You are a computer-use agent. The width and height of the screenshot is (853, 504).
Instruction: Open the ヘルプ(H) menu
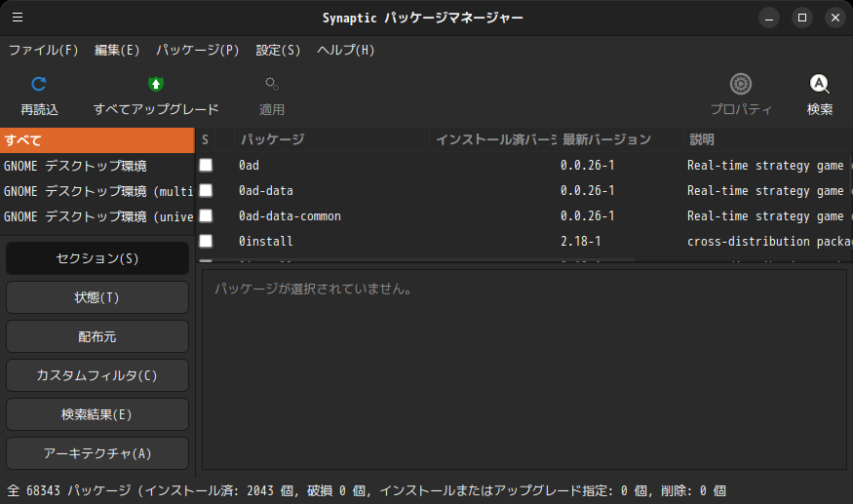[x=345, y=50]
